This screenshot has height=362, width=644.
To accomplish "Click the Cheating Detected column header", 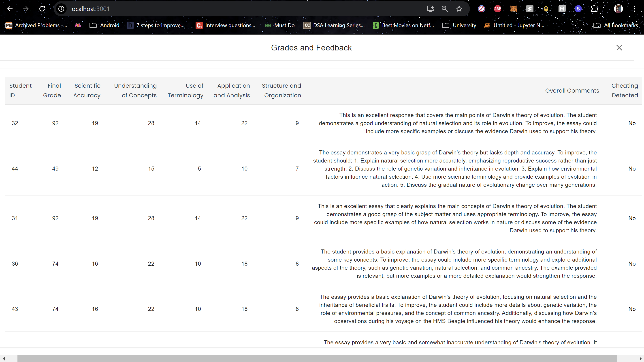I will point(625,90).
